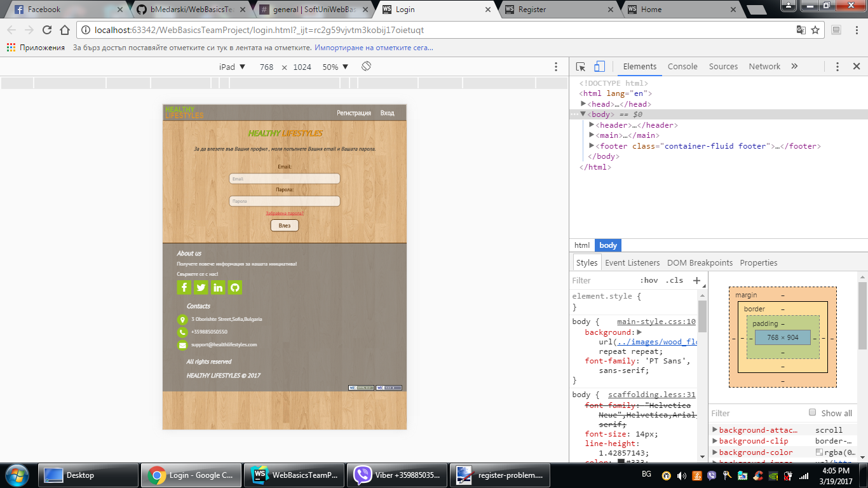Click the Влез login button on the page
This screenshot has height=488, width=868.
click(x=284, y=226)
